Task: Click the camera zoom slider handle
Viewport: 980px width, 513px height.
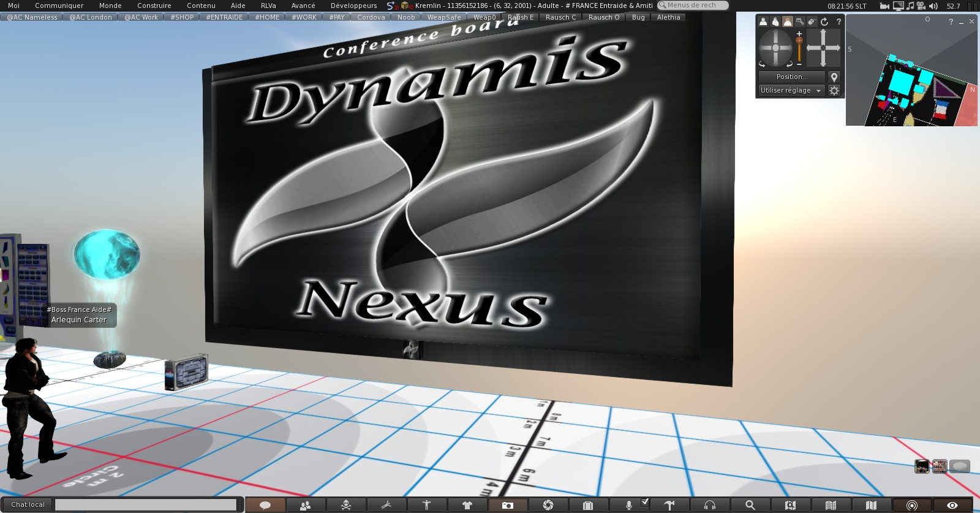Action: pos(799,40)
